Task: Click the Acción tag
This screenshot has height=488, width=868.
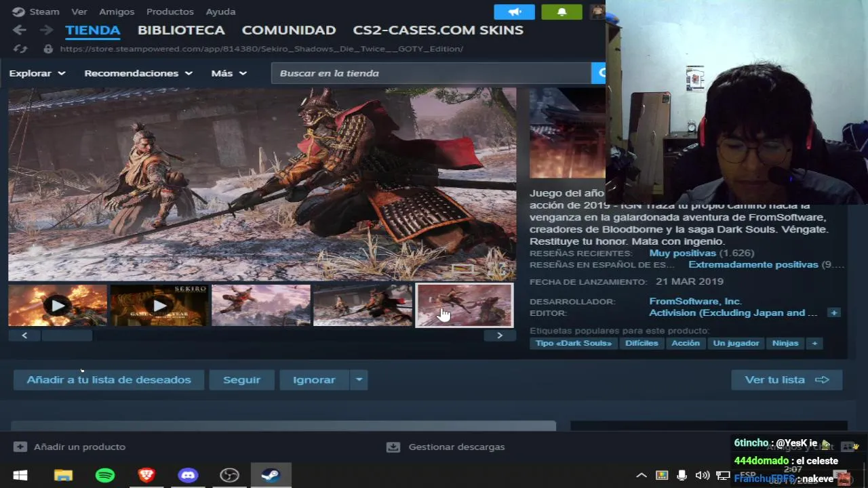Action: [x=686, y=343]
